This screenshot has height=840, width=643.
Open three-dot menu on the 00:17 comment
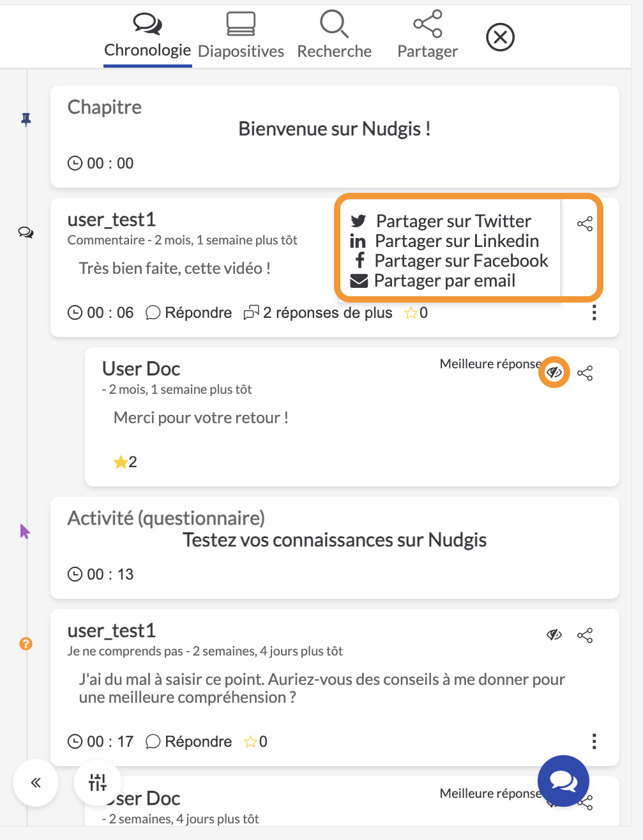pyautogui.click(x=594, y=742)
